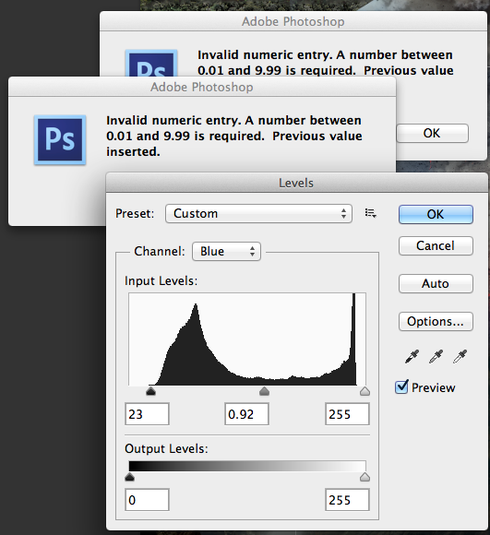This screenshot has width=490, height=535.
Task: Click the Ps icon in back alert
Action: 152,63
